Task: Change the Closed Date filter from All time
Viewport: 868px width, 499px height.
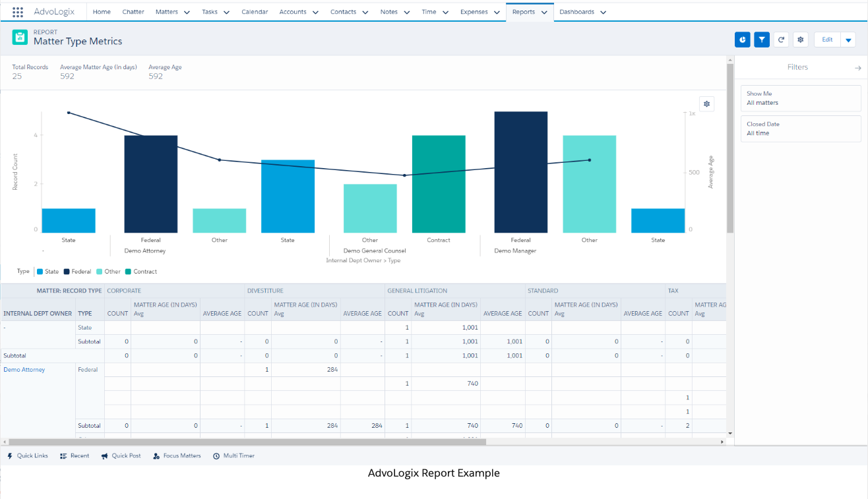Action: pos(801,129)
